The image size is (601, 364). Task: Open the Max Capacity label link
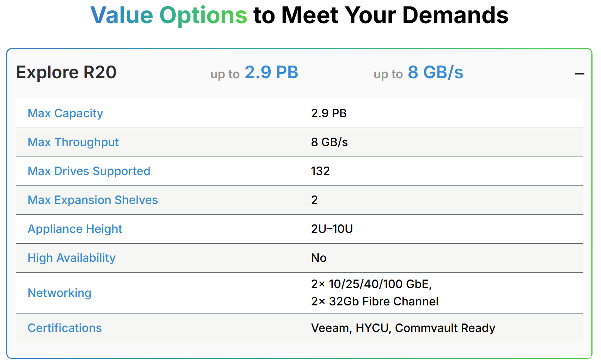66,113
